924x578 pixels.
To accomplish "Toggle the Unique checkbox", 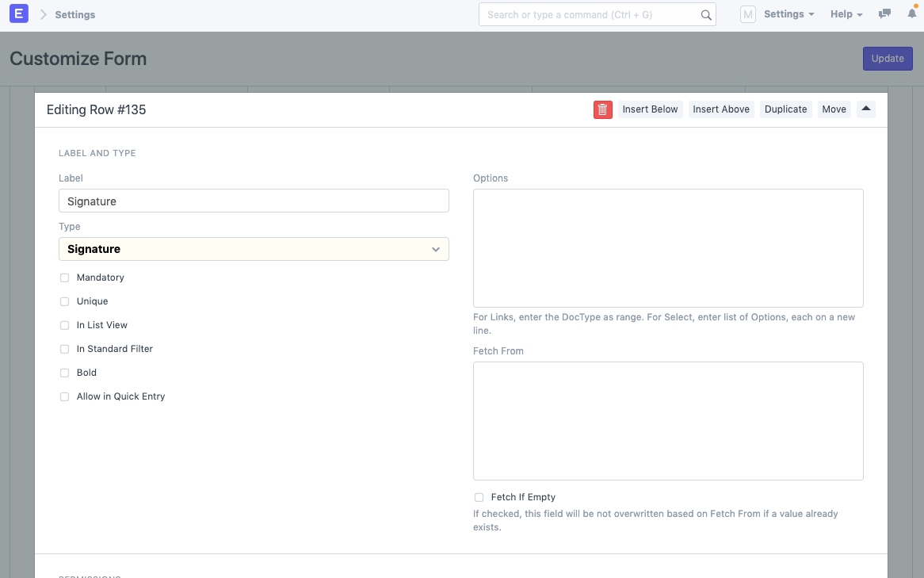I will tap(65, 302).
